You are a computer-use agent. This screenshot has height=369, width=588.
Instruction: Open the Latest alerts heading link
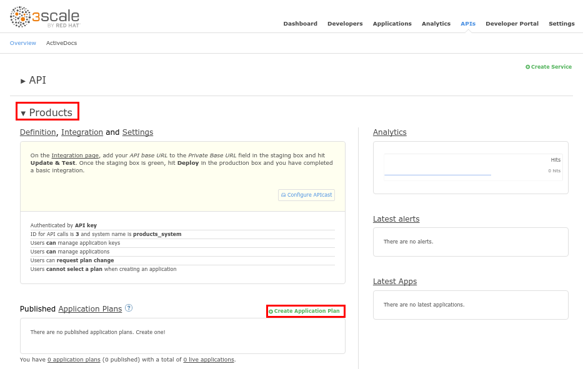coord(396,219)
